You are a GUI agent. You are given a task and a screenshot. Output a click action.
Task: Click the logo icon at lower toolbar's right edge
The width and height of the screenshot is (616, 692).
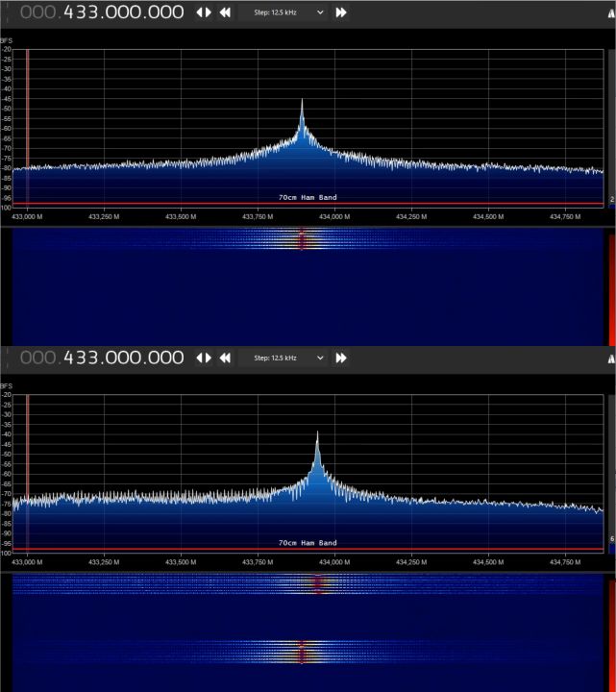pos(609,358)
